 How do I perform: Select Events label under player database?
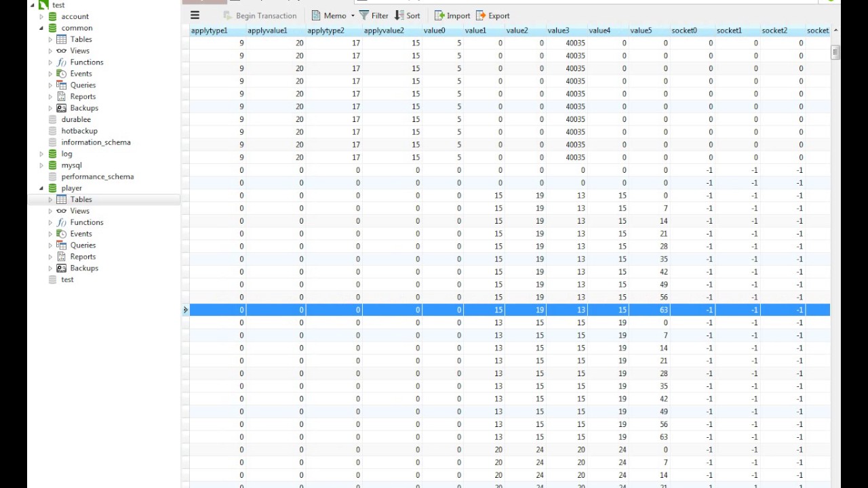(x=81, y=234)
